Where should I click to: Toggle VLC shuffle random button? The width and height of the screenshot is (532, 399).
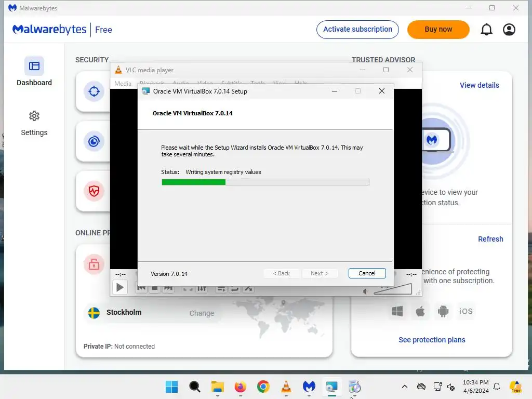tap(249, 289)
